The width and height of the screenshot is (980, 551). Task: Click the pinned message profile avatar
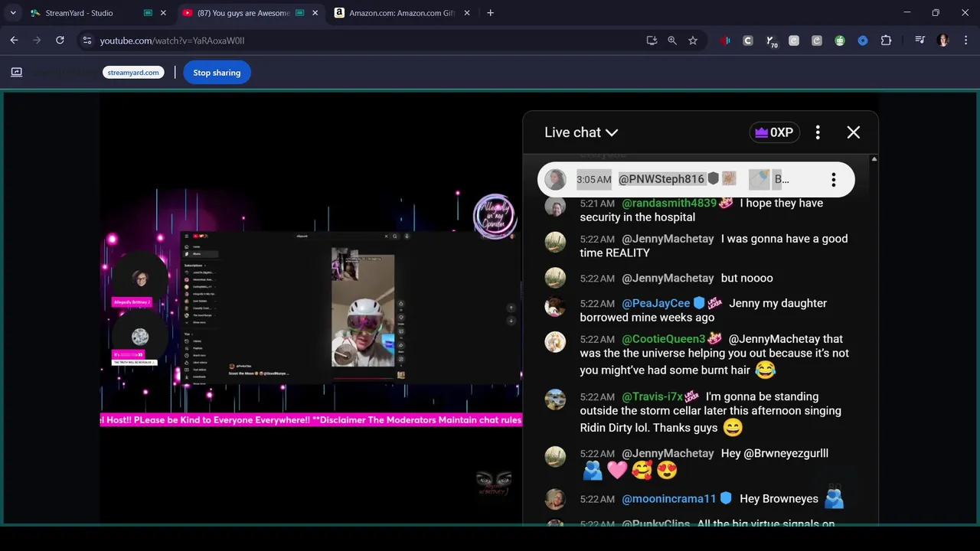point(555,180)
